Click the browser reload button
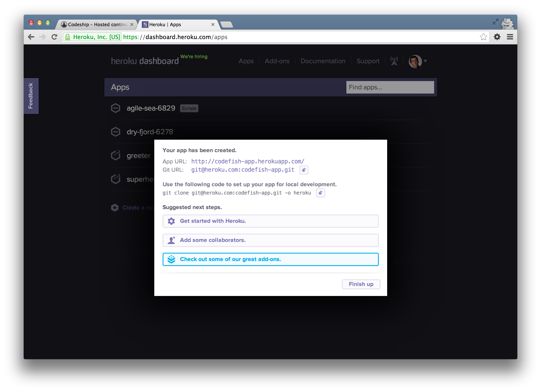541x392 pixels. click(54, 37)
